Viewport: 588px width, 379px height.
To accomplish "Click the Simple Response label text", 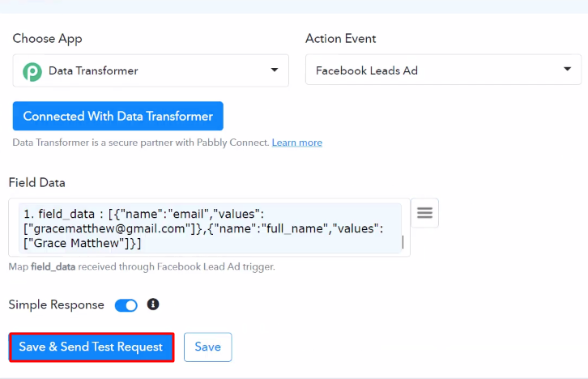I will click(x=56, y=304).
